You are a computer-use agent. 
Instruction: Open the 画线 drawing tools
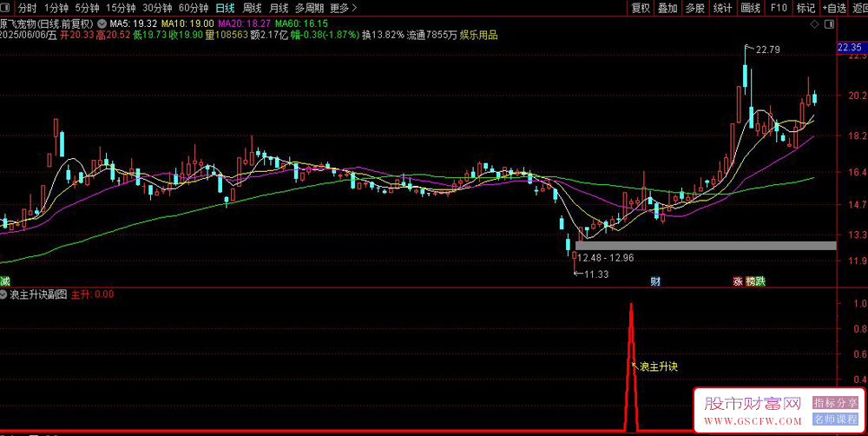click(x=751, y=8)
